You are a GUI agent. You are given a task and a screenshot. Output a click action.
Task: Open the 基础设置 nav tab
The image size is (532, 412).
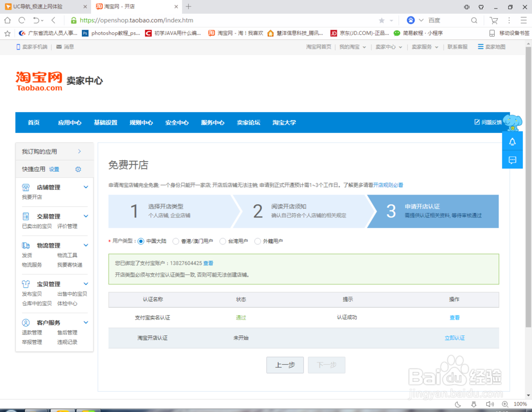[x=105, y=122]
